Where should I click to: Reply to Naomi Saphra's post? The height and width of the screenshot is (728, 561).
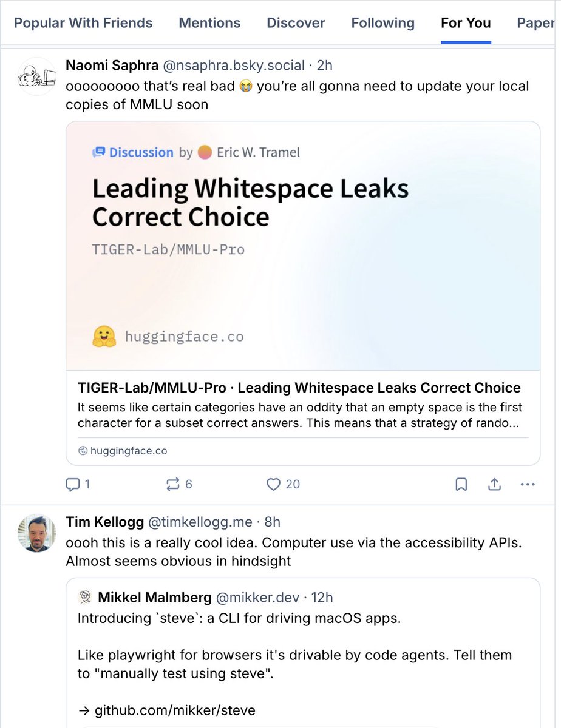73,484
